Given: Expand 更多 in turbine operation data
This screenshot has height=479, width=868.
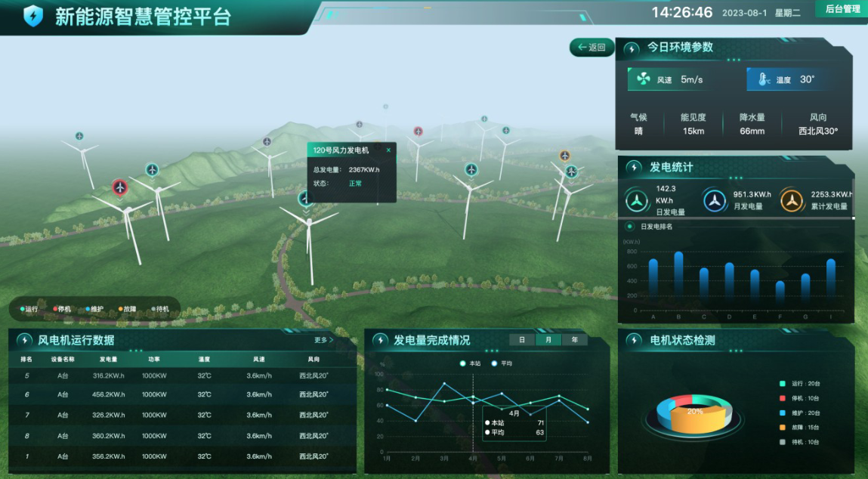Looking at the screenshot, I should 323,340.
